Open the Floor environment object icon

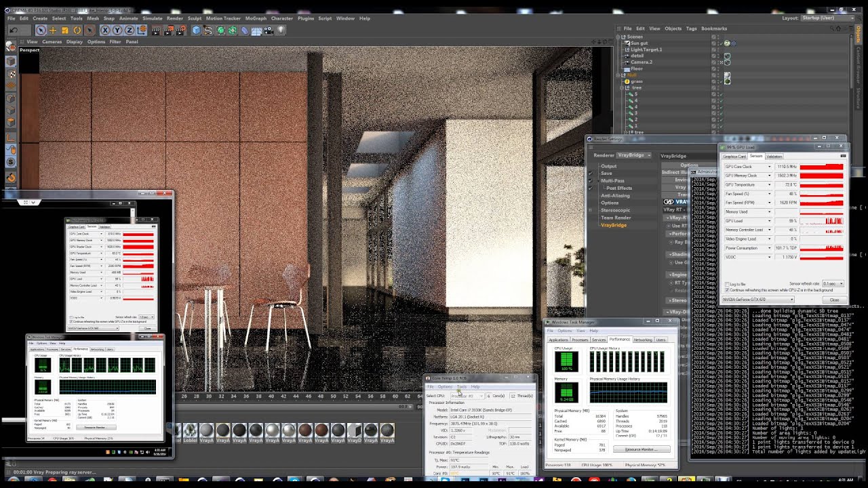point(257,30)
